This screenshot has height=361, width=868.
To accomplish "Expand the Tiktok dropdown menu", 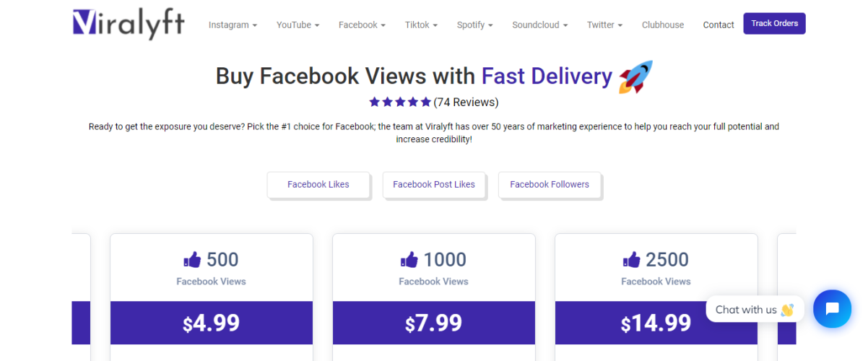I will point(422,25).
